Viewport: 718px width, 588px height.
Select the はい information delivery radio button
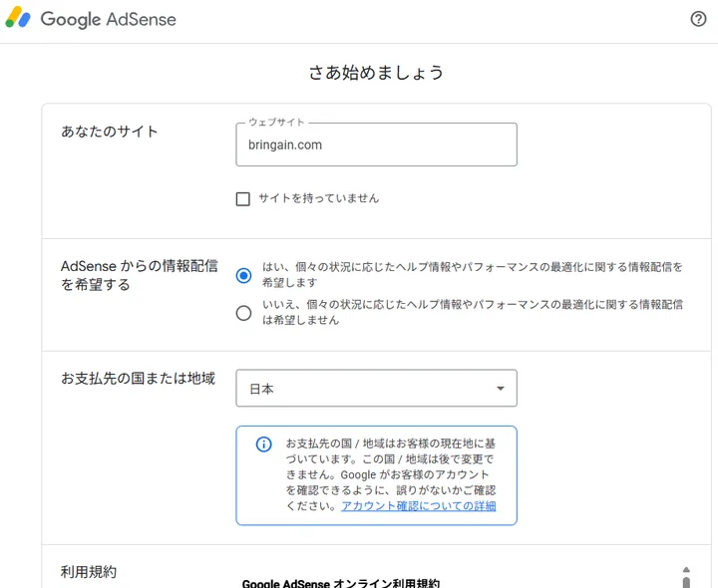243,275
